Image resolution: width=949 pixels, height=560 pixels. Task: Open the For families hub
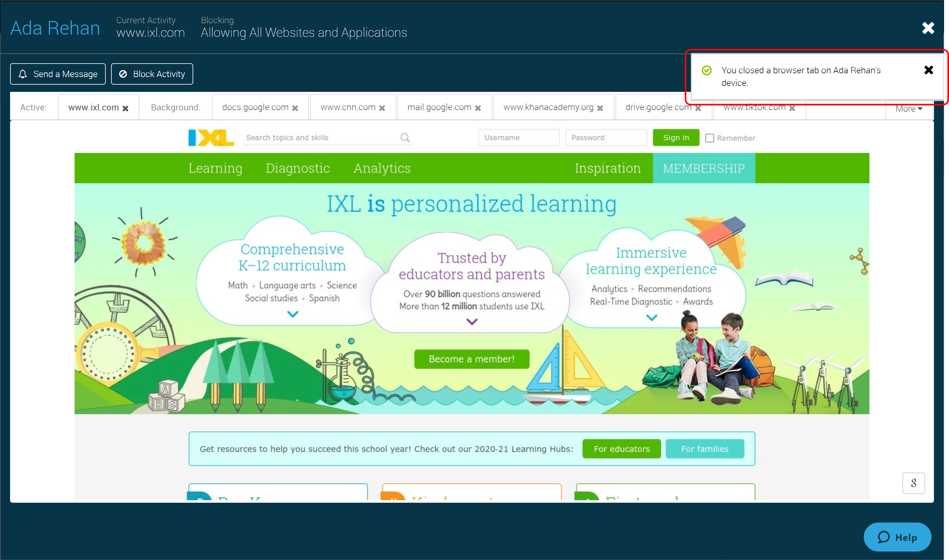click(705, 449)
